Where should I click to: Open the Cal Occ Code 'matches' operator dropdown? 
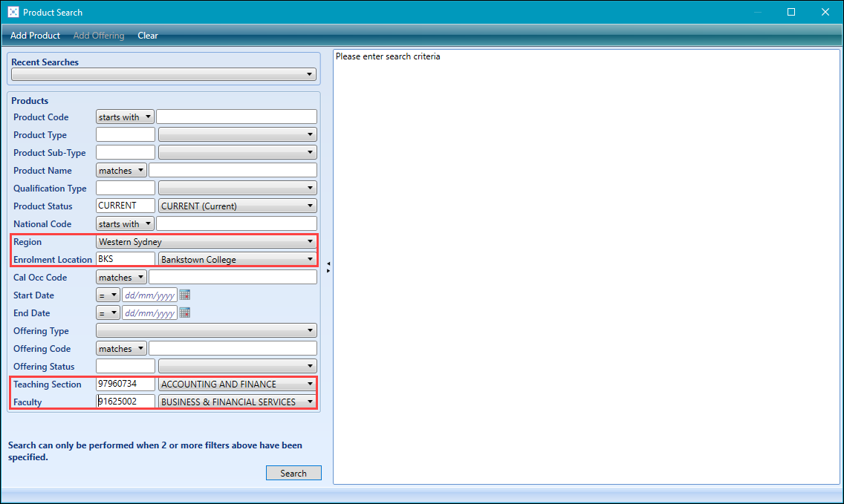click(121, 277)
